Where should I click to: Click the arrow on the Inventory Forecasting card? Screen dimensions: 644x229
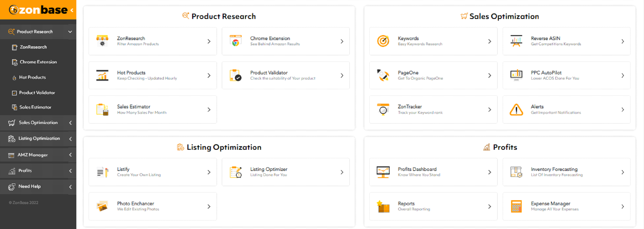point(623,172)
